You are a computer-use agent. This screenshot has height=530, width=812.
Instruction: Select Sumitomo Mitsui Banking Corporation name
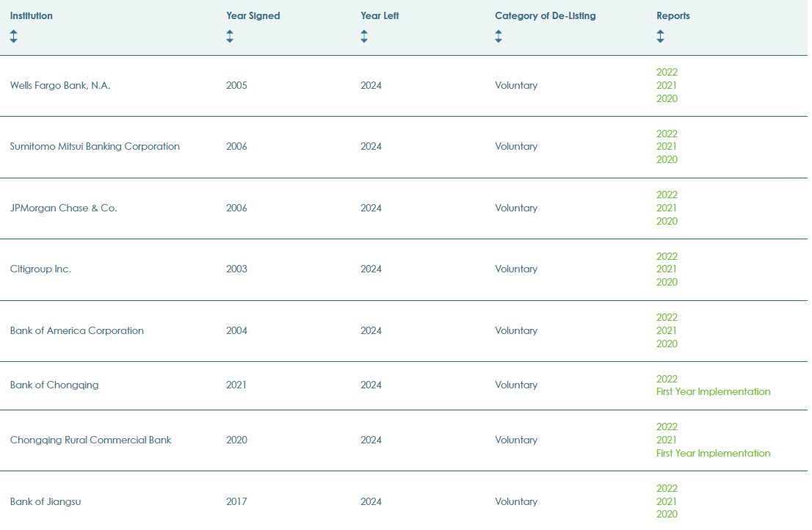tap(95, 147)
